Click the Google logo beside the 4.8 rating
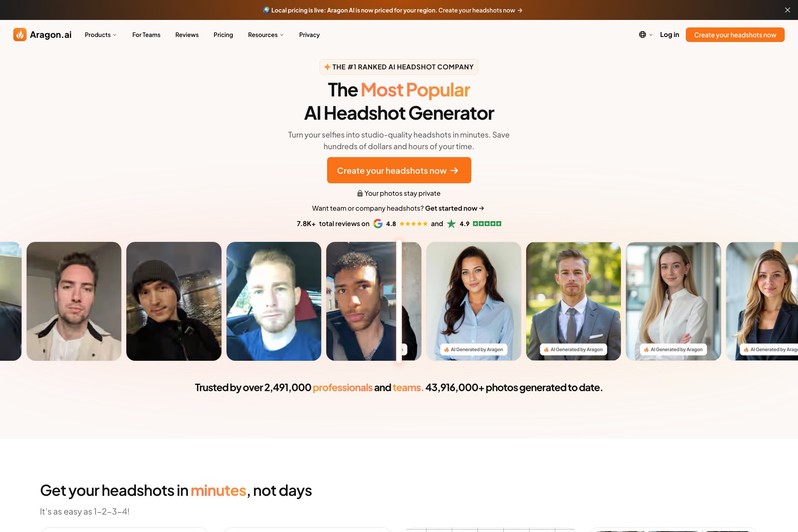 [378, 224]
